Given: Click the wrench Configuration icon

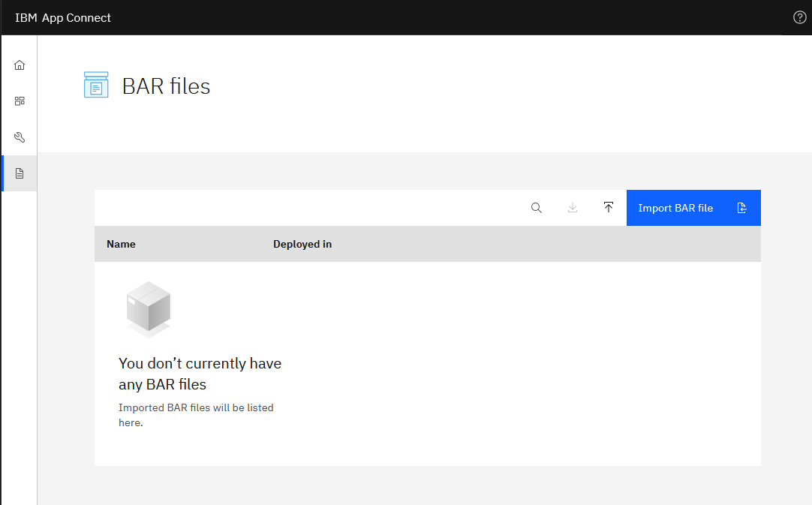Looking at the screenshot, I should [20, 137].
